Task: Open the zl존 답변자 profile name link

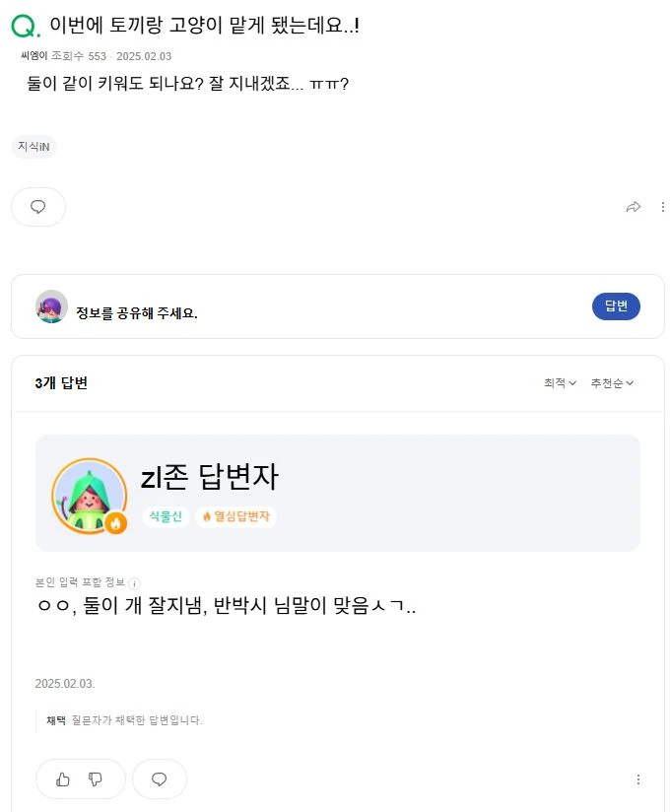Action: (x=210, y=478)
